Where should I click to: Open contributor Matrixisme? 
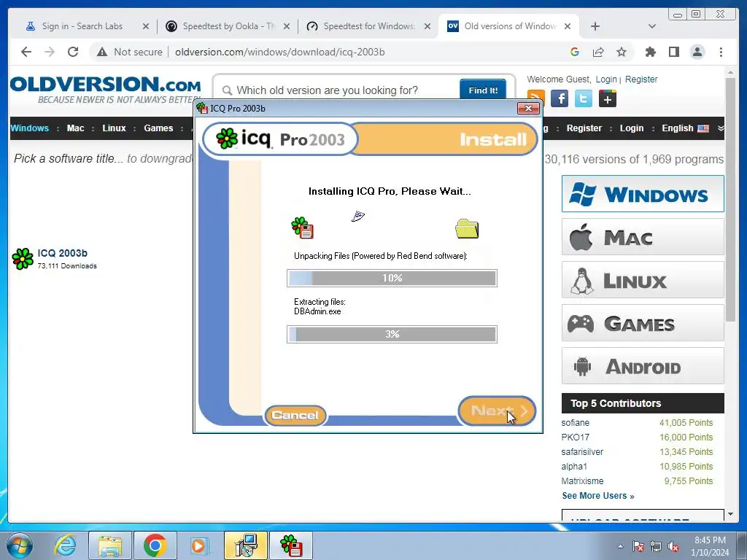[x=582, y=481]
